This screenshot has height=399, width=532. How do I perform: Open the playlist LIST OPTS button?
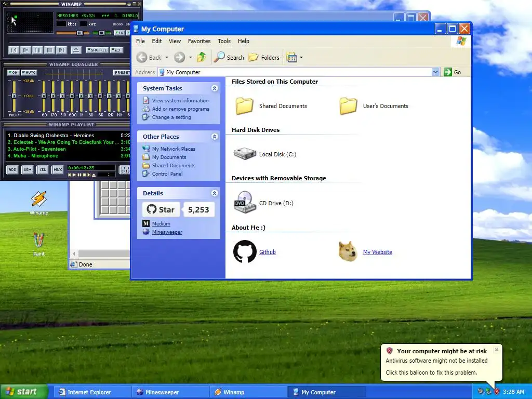(125, 170)
